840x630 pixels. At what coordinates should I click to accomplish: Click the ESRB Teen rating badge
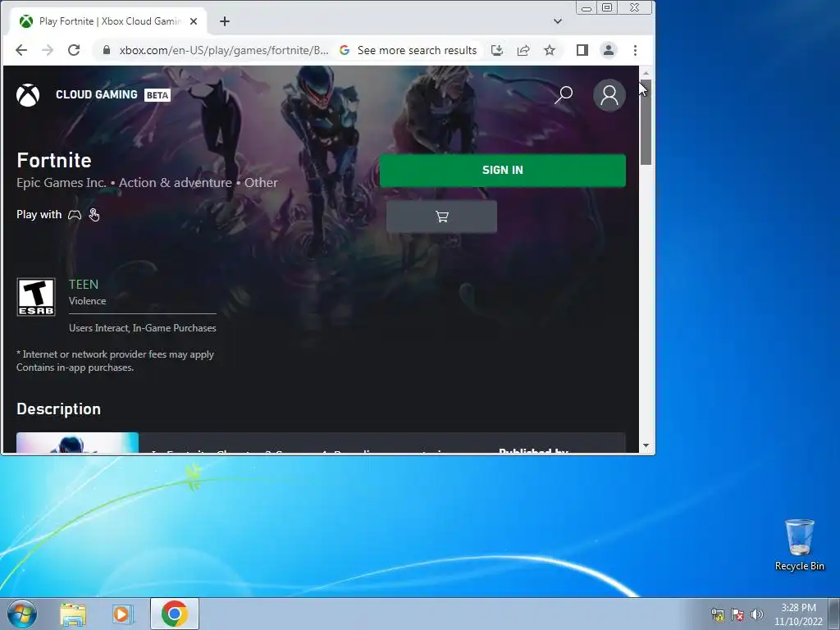pyautogui.click(x=36, y=297)
